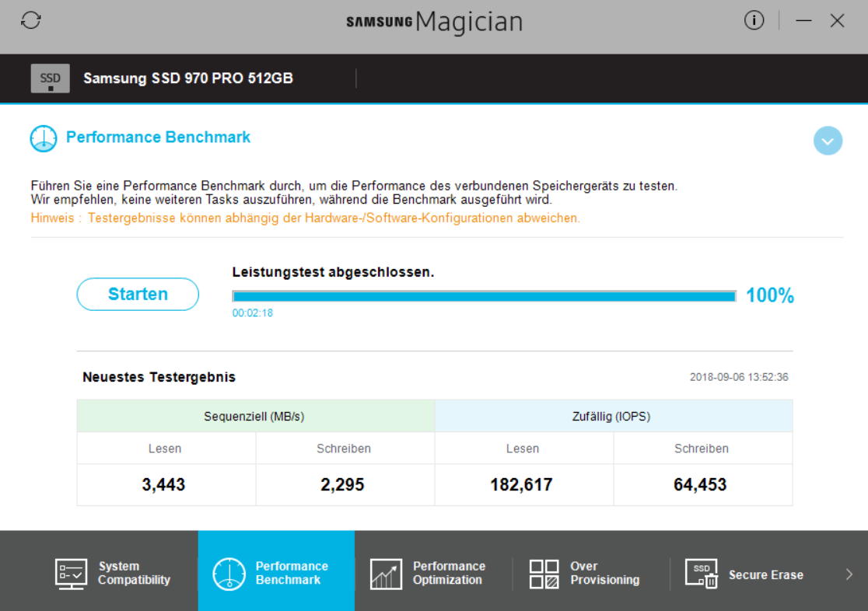
Task: Click System Compatibility monitor icon
Action: [x=71, y=574]
